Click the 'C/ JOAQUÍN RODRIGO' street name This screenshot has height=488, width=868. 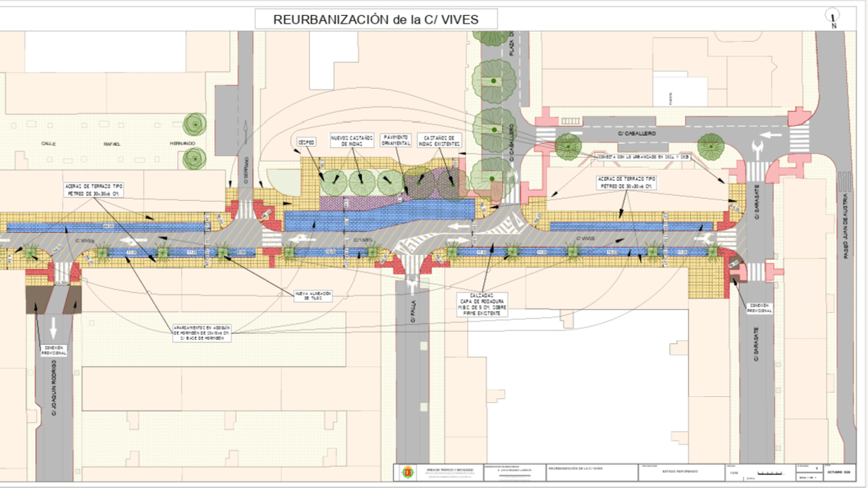pos(54,388)
